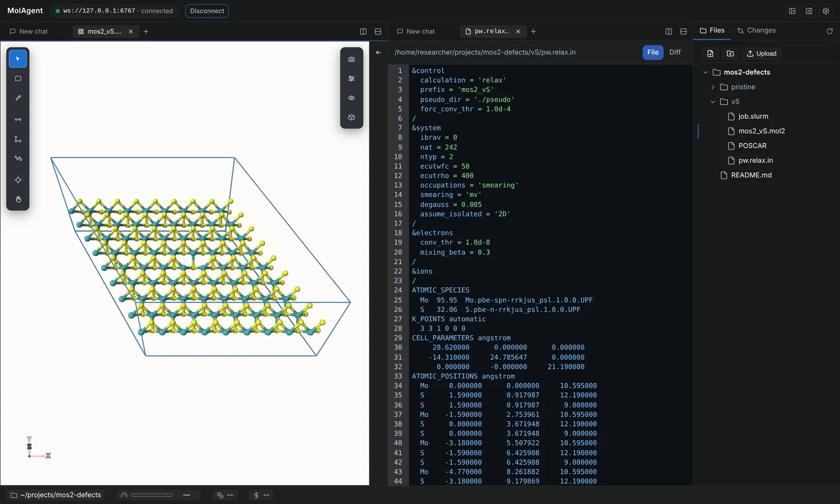The height and width of the screenshot is (504, 840).
Task: Select the dihedral measure tool
Action: tap(18, 159)
